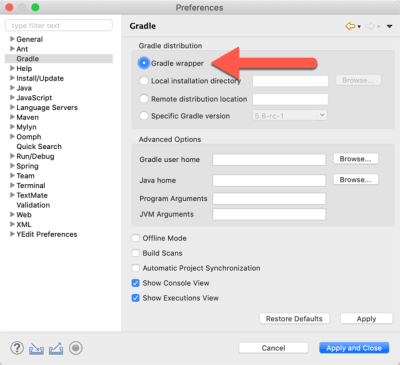Select Specific Gradle version option
Screen dimensions: 400x365
(x=144, y=116)
